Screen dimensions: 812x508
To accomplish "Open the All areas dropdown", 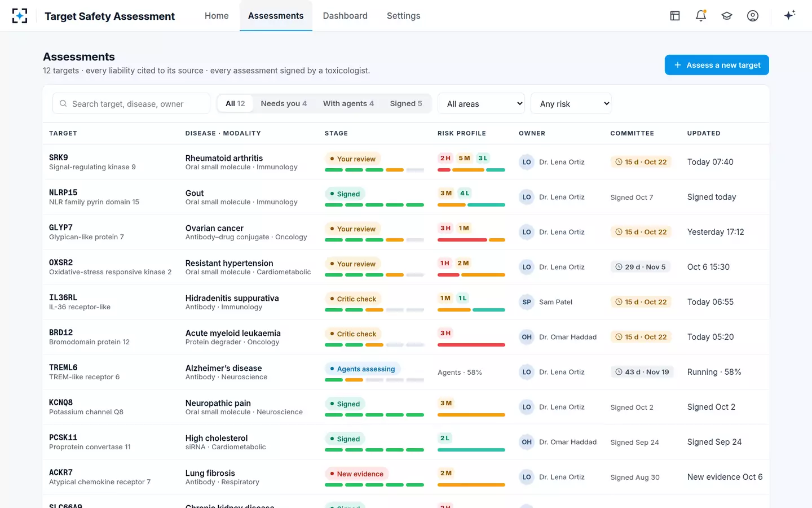I will click(x=481, y=104).
